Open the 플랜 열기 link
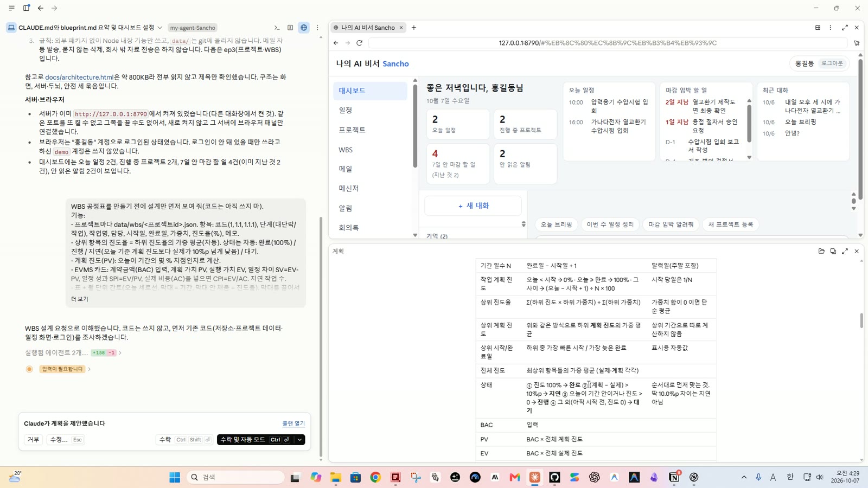Viewport: 868px width, 488px height. coord(293,423)
